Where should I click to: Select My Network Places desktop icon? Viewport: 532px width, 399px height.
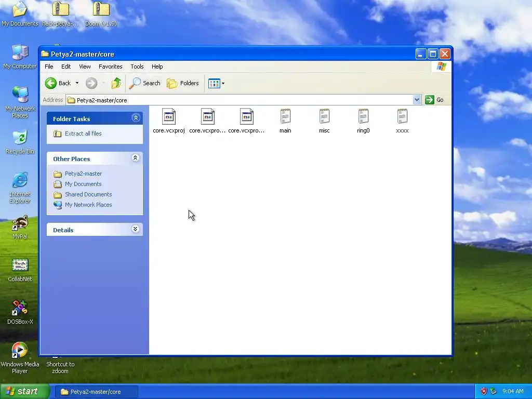coord(20,102)
